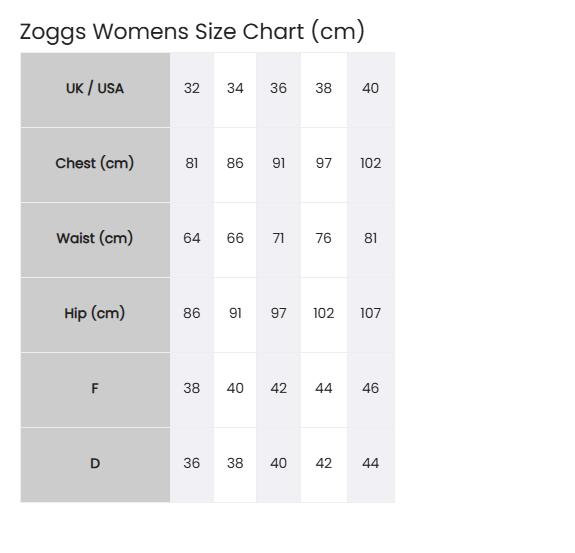Image resolution: width=575 pixels, height=553 pixels.
Task: Click chest measurement 102 cell
Action: 371,165
